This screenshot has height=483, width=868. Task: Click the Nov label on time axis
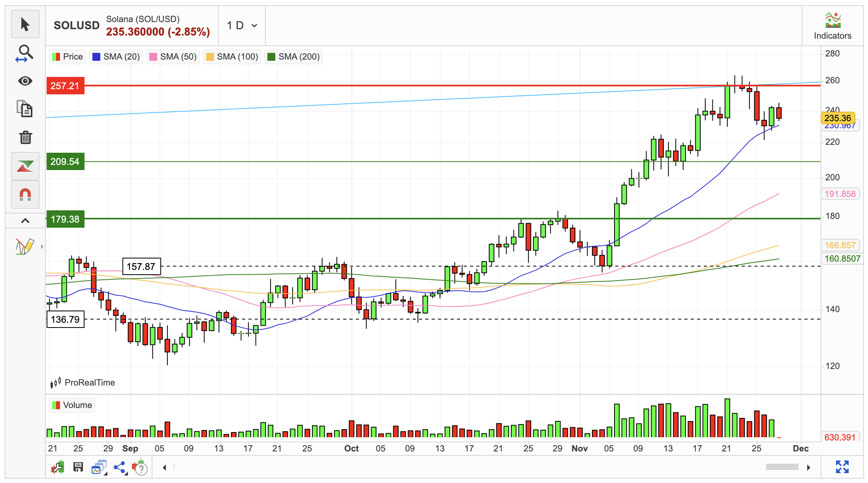tap(580, 448)
